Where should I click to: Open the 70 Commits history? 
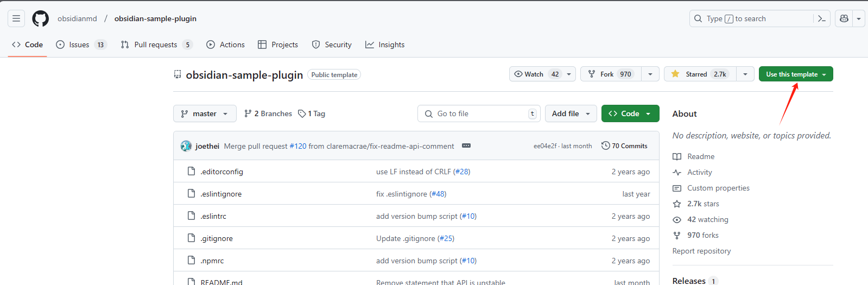624,146
